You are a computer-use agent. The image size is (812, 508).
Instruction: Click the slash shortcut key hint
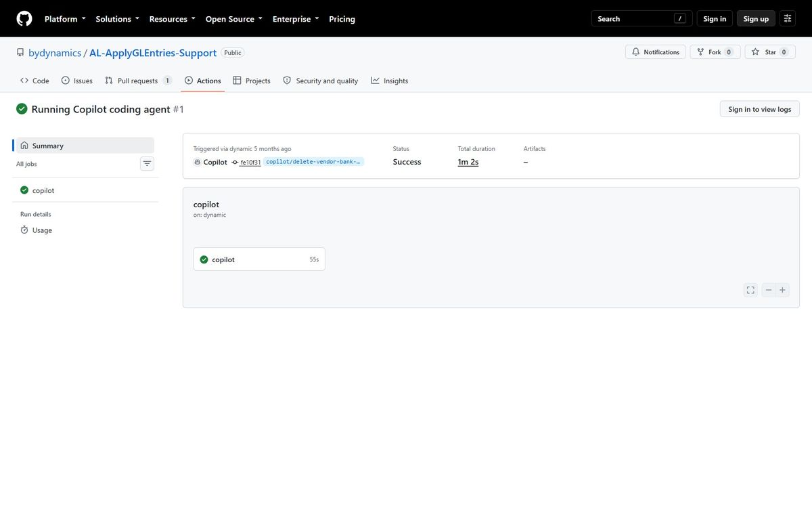coord(681,19)
